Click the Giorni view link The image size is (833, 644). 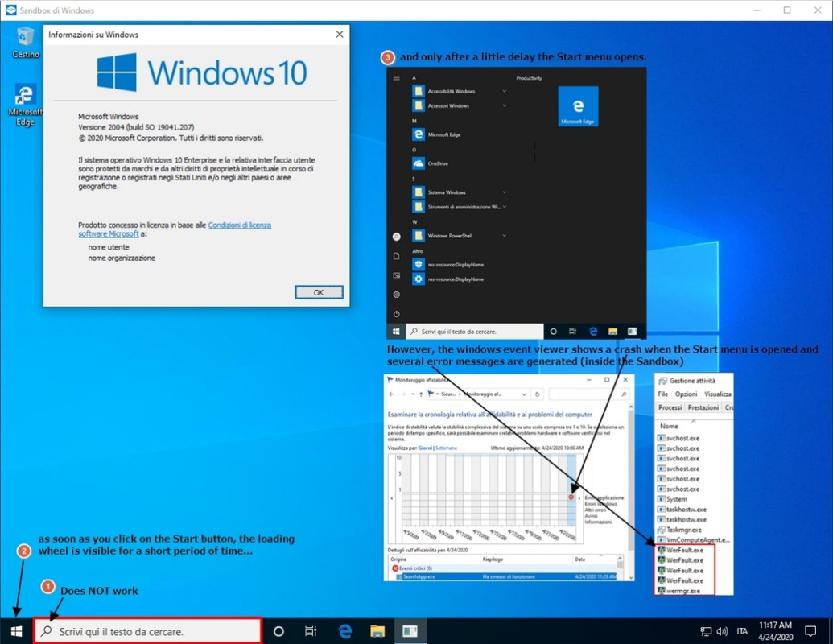click(x=425, y=448)
